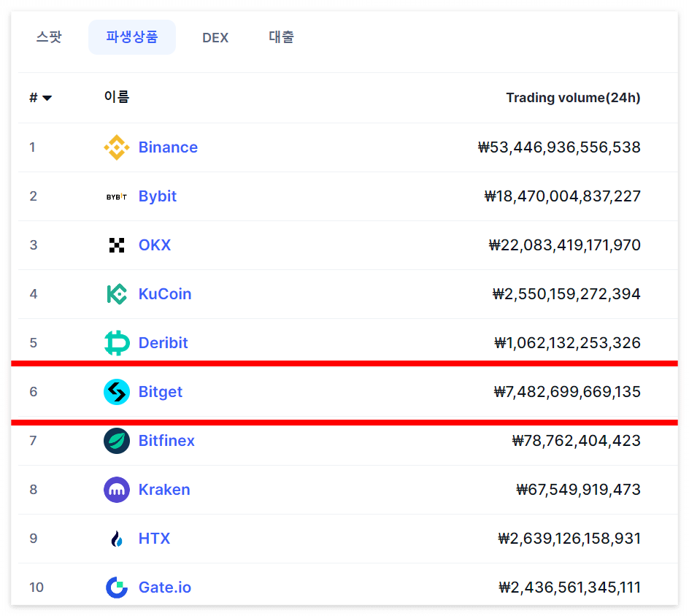689x616 pixels.
Task: Click volume ₩18,470,004,837,227
Action: pyautogui.click(x=563, y=196)
